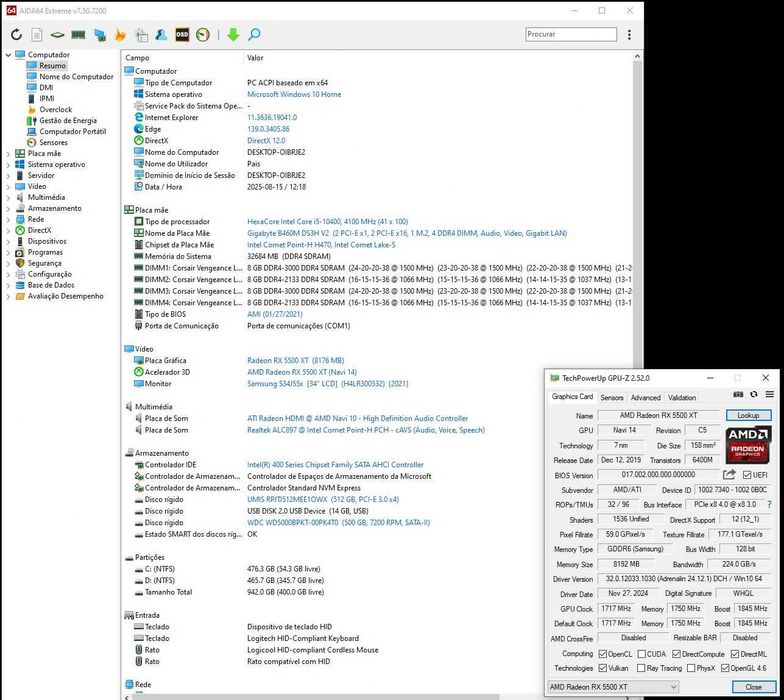Expand the Sistema operativo tree node

tap(8, 164)
